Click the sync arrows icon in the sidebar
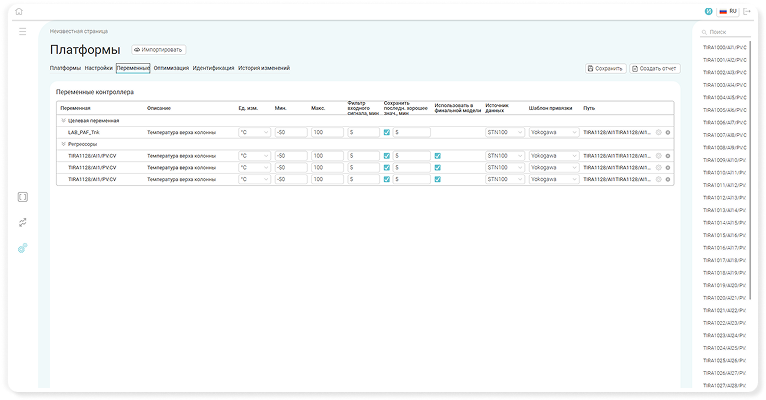 pyautogui.click(x=22, y=222)
